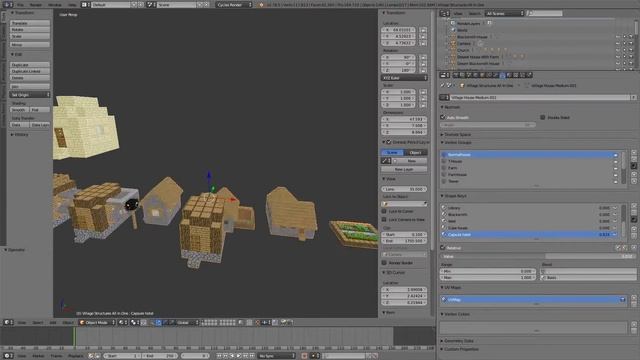Screen dimensions: 640x360
Task: Open the Set Origin dropdown
Action: [x=30, y=95]
